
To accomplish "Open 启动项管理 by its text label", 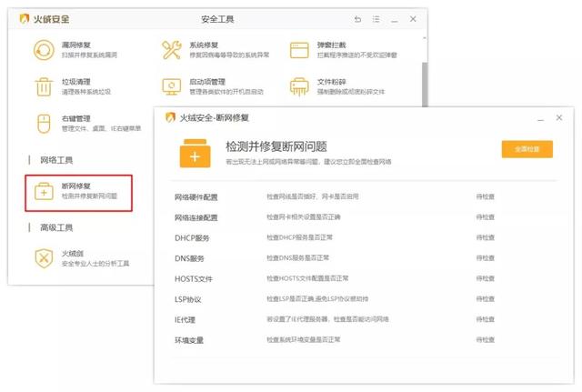I will coord(207,82).
